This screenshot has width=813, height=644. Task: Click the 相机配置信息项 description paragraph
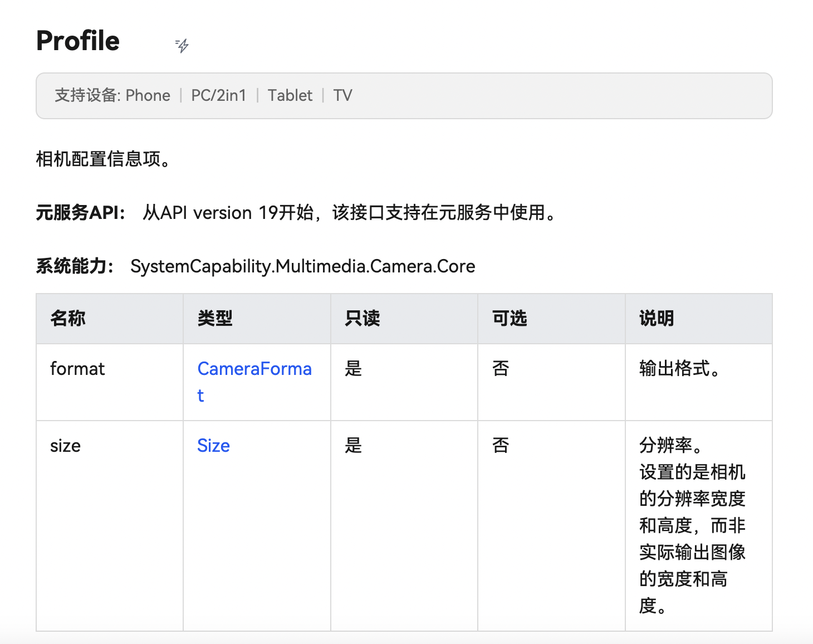pos(104,159)
